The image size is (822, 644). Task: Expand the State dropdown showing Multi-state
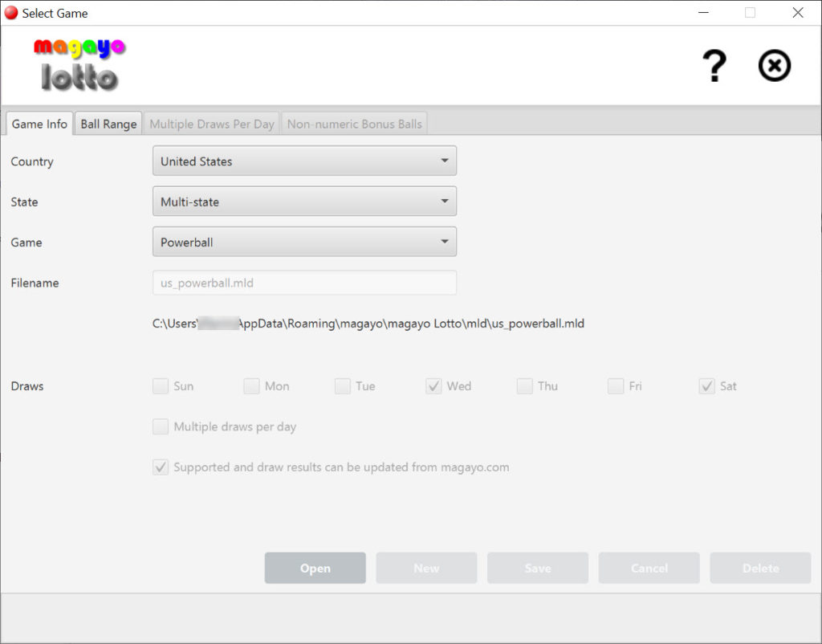click(304, 202)
